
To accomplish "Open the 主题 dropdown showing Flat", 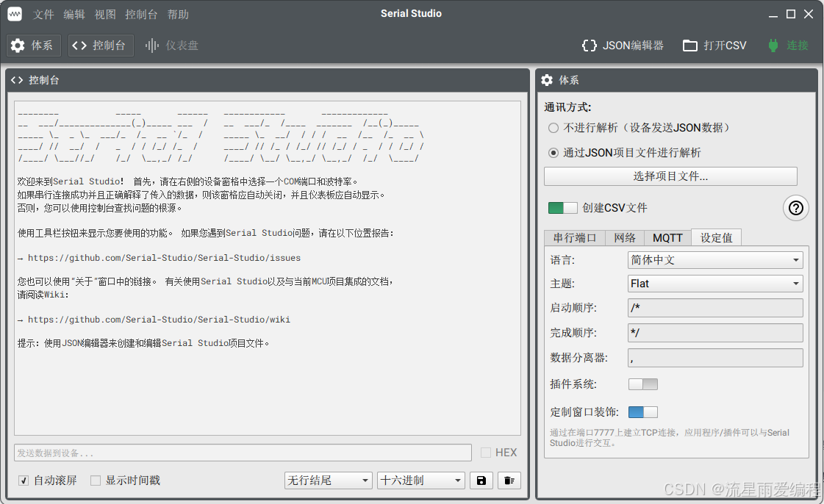I will point(715,284).
